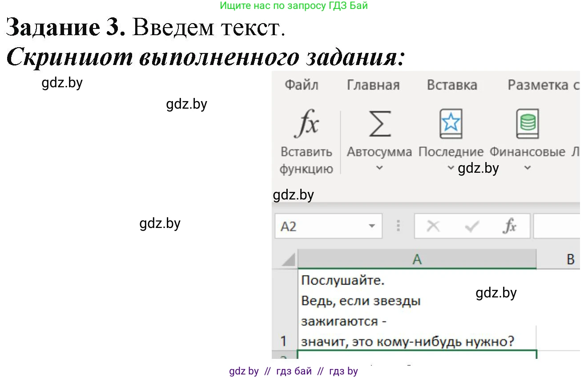Screen dimensions: 588x378
Task: Confirm entry with formula bar checkmark
Action: pyautogui.click(x=471, y=227)
